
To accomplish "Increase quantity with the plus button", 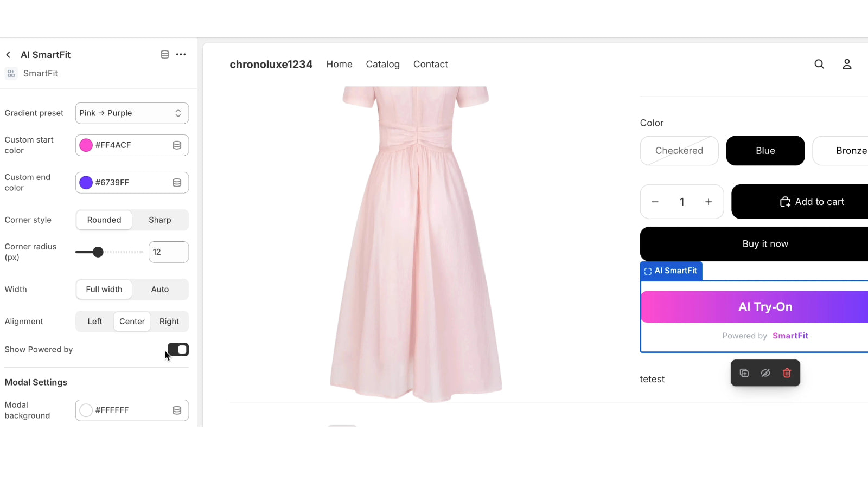I will [x=709, y=202].
